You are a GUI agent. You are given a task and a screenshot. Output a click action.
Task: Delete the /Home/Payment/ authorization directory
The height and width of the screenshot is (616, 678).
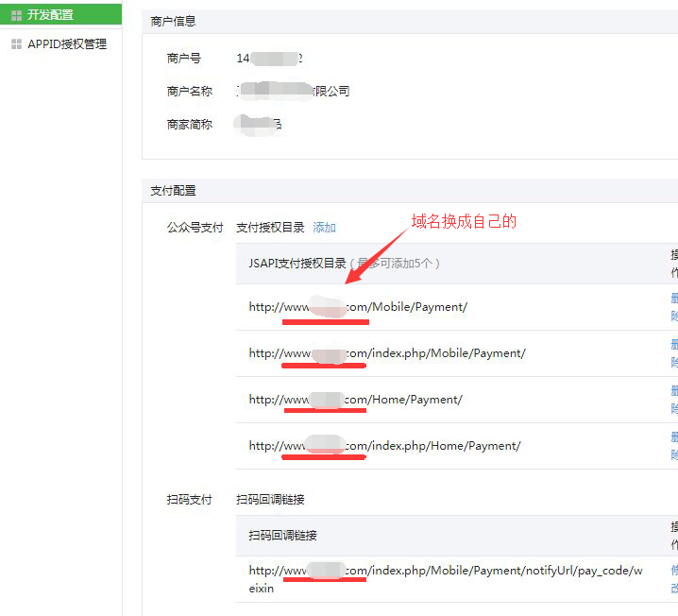point(673,400)
